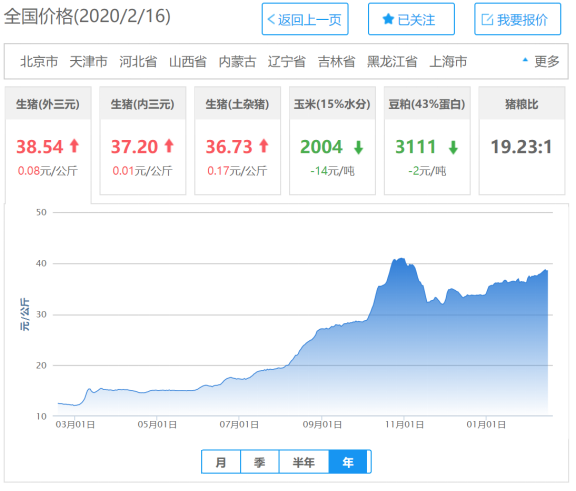Switch chart range to 季
The width and height of the screenshot is (576, 491).
260,462
